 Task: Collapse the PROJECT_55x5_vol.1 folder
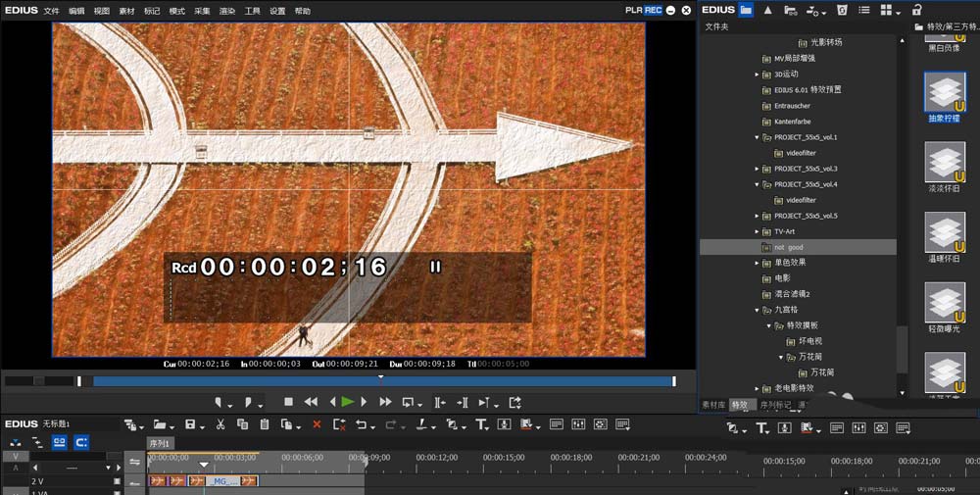click(x=757, y=137)
